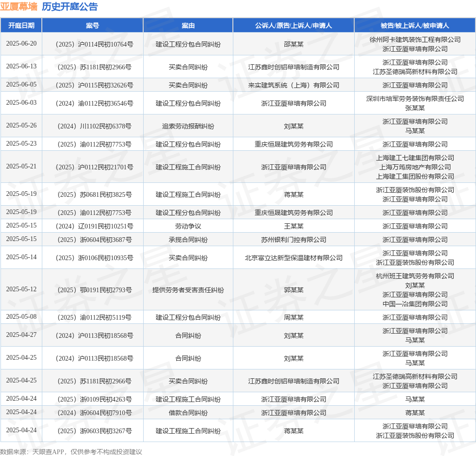Click 苏州银利门控有限公司
The image size is (476, 456).
point(294,240)
